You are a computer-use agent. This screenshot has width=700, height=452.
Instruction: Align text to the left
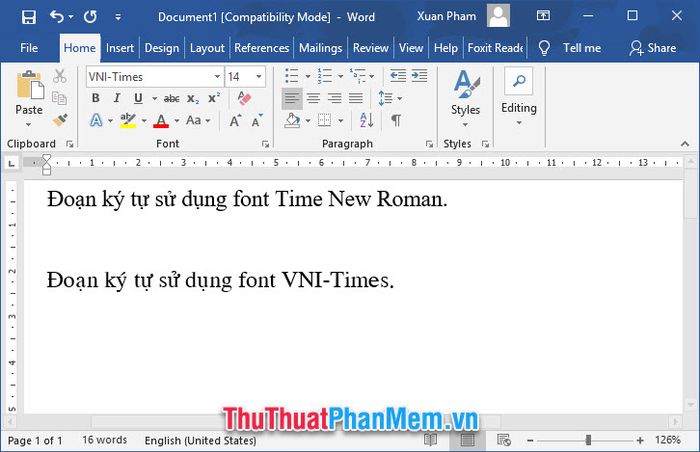pyautogui.click(x=292, y=98)
